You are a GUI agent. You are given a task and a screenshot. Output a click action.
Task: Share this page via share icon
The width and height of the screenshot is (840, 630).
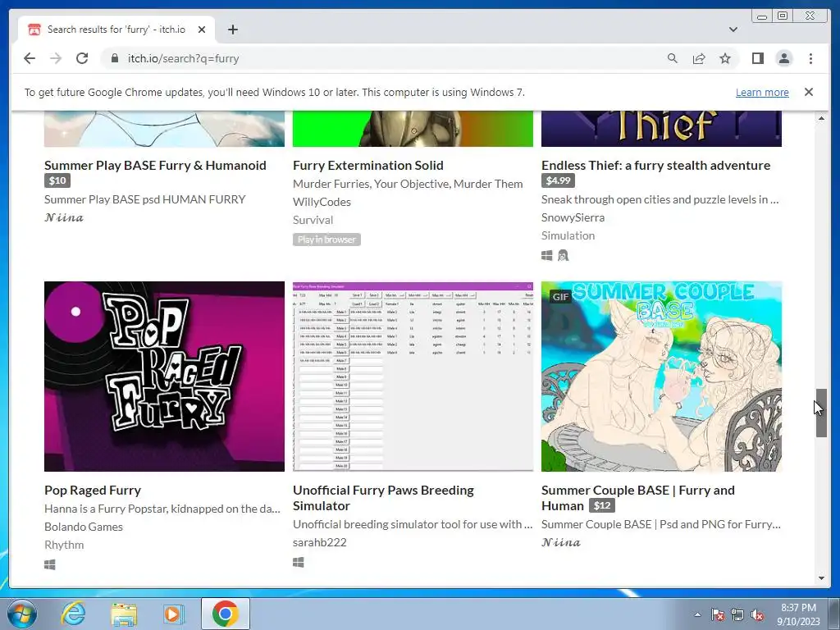699,58
